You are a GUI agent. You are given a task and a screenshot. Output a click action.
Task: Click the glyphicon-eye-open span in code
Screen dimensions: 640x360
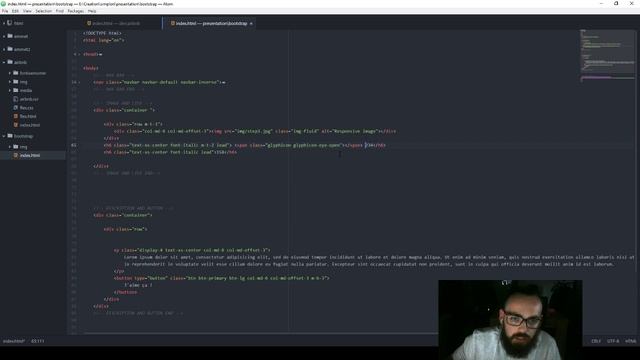[298, 145]
